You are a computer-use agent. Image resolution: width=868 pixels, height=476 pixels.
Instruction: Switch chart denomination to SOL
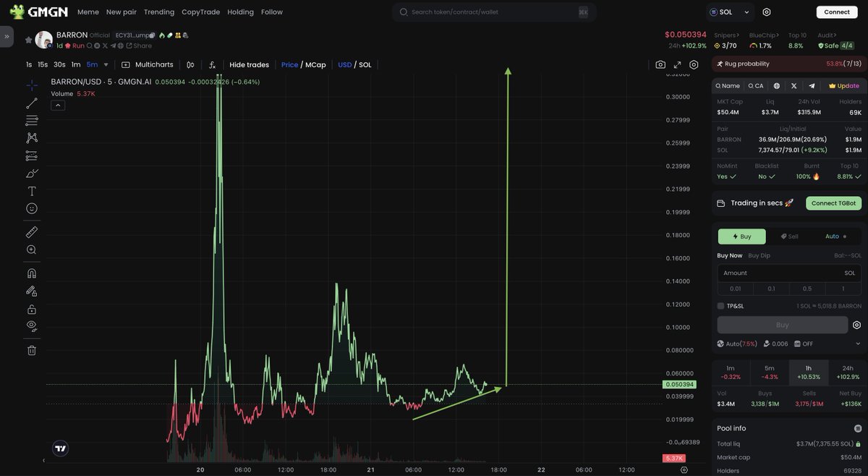click(365, 64)
